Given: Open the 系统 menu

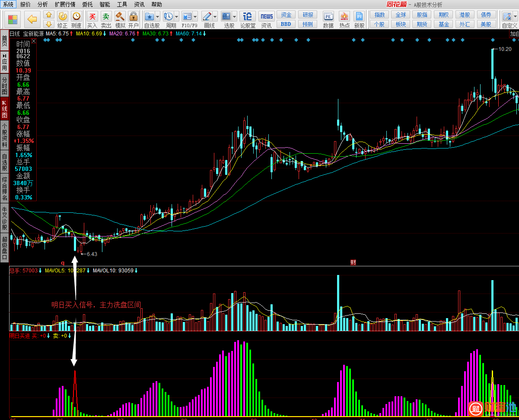Looking at the screenshot, I should (8, 4).
